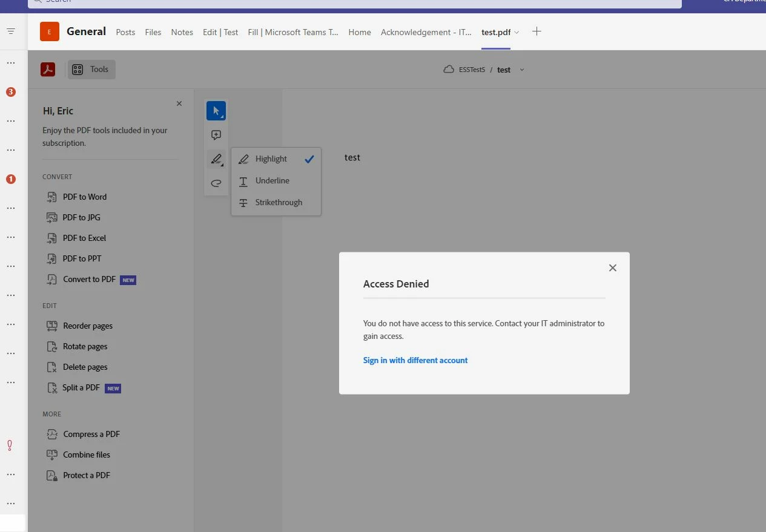Open the Compress a PDF tool label
Image resolution: width=766 pixels, height=532 pixels.
click(91, 434)
